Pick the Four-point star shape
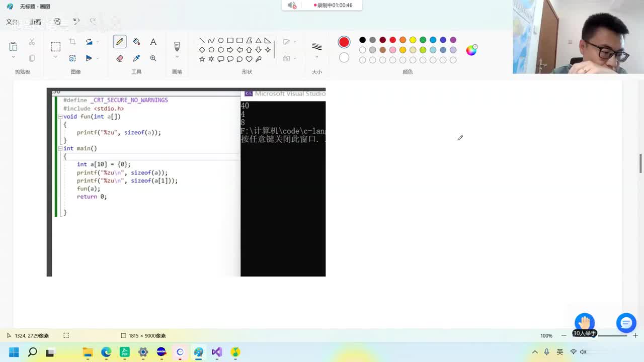Viewport: 644px width, 362px height. coord(268,50)
